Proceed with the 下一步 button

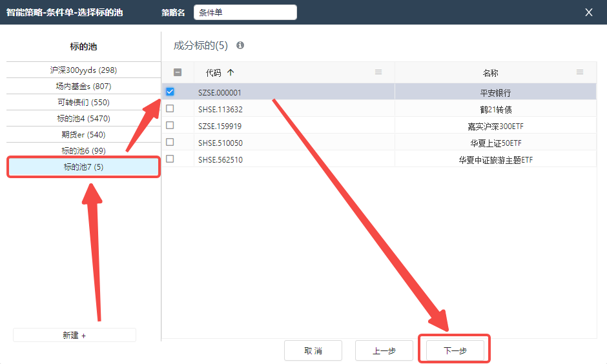455,350
